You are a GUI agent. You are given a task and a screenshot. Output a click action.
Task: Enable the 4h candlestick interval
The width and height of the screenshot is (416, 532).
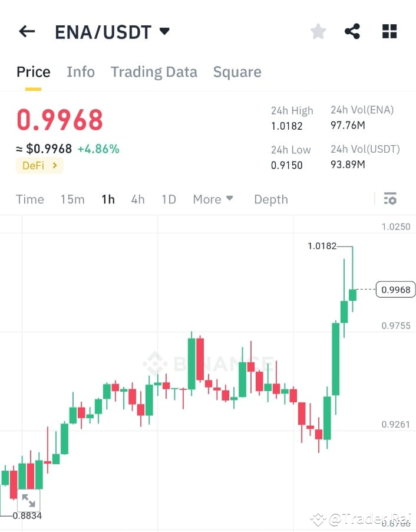coord(137,199)
